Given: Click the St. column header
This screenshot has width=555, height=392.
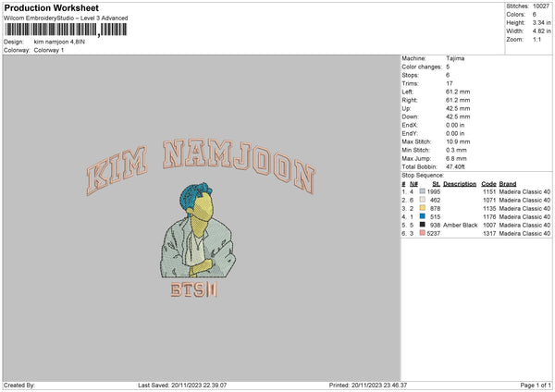Looking at the screenshot, I should [436, 184].
